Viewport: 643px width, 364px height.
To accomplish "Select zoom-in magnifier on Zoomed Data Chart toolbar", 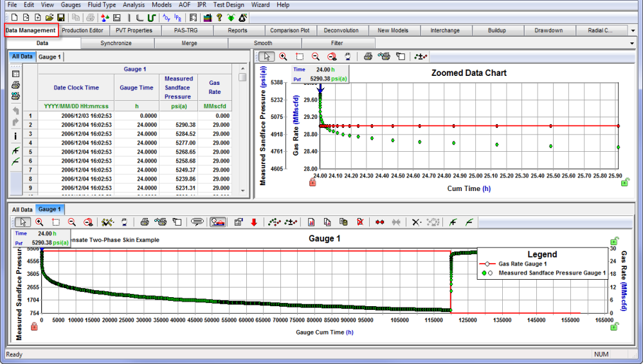I will [x=283, y=57].
